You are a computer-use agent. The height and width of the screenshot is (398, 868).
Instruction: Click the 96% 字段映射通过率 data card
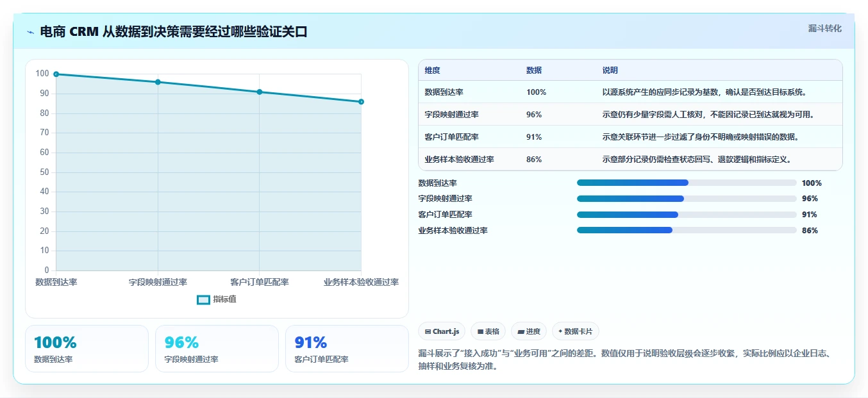point(217,349)
